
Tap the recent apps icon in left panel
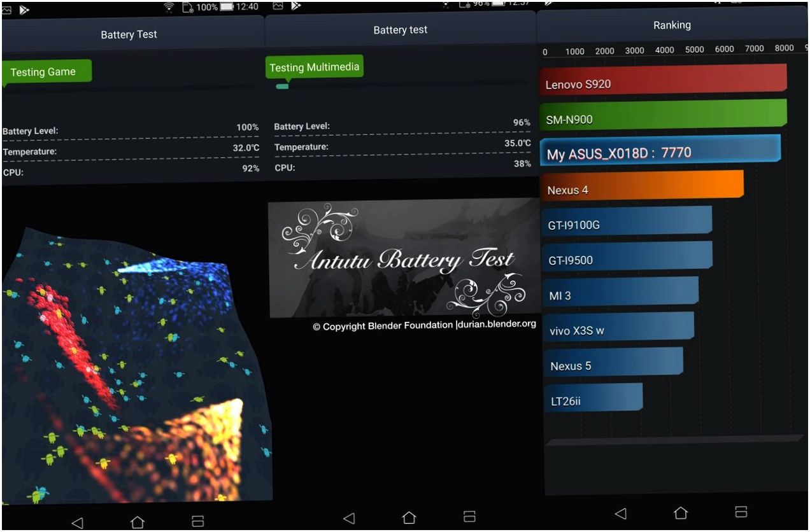coord(198,521)
